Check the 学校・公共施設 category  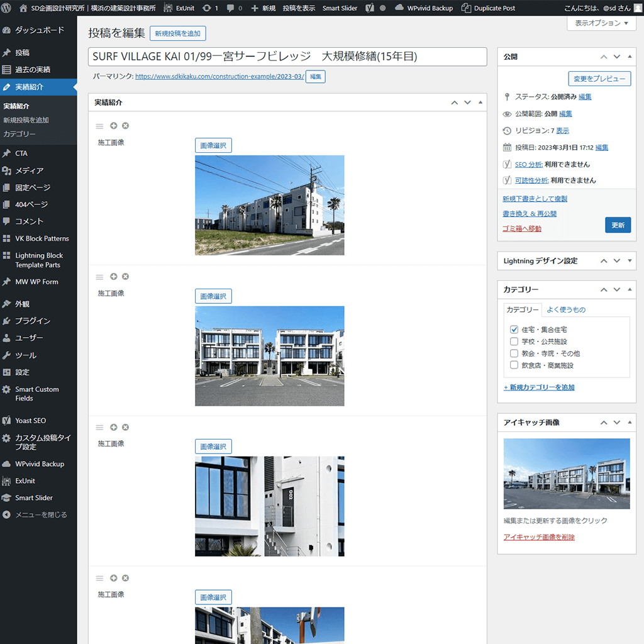(x=514, y=341)
